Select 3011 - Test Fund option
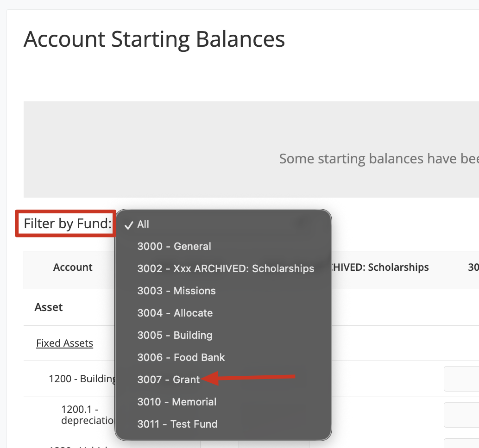Viewport: 479px width, 448px height. click(x=177, y=424)
